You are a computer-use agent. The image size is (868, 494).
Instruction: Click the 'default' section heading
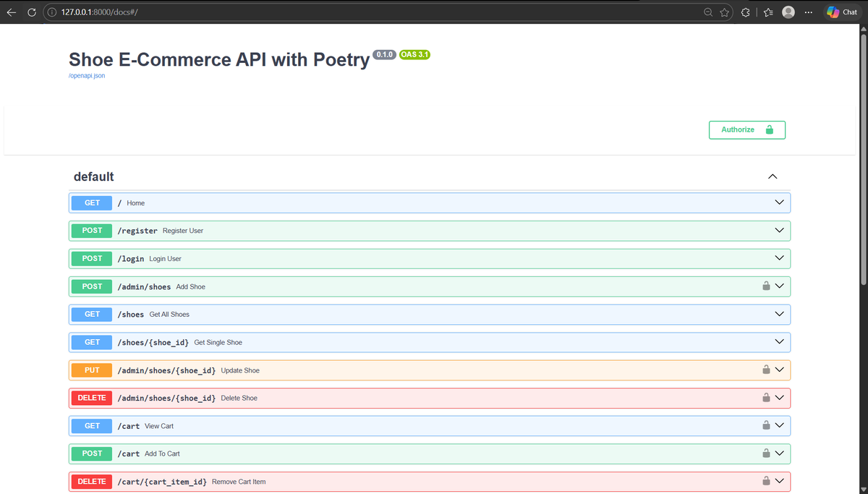point(94,176)
